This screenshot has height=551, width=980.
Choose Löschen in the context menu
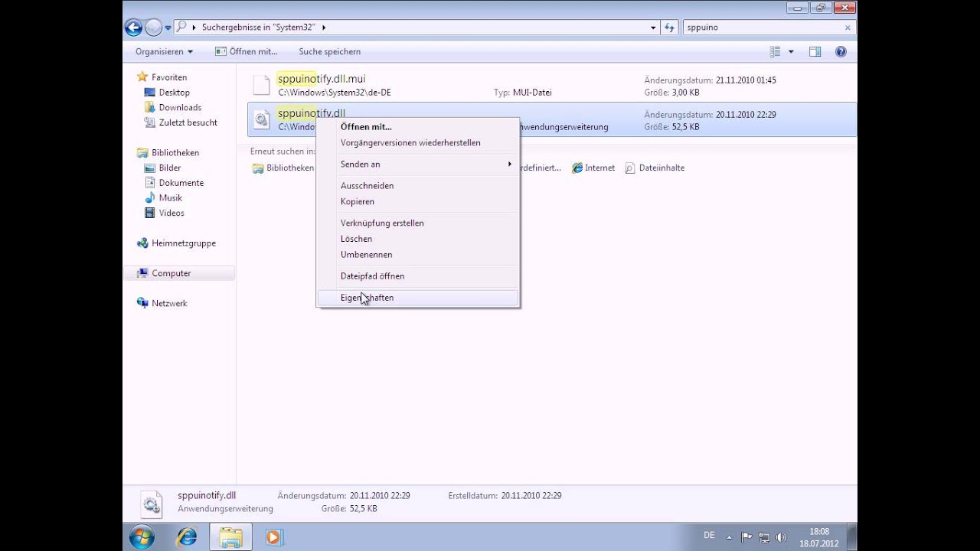point(418,239)
